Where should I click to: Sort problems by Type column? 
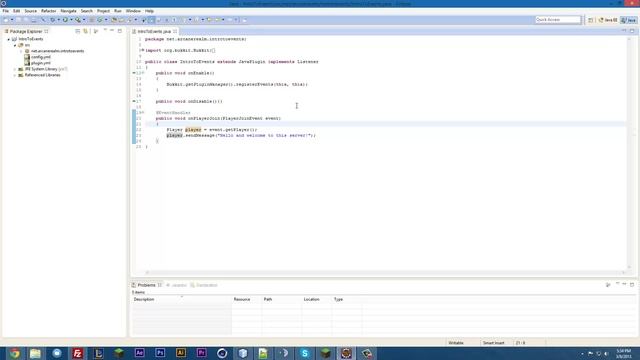(347, 299)
